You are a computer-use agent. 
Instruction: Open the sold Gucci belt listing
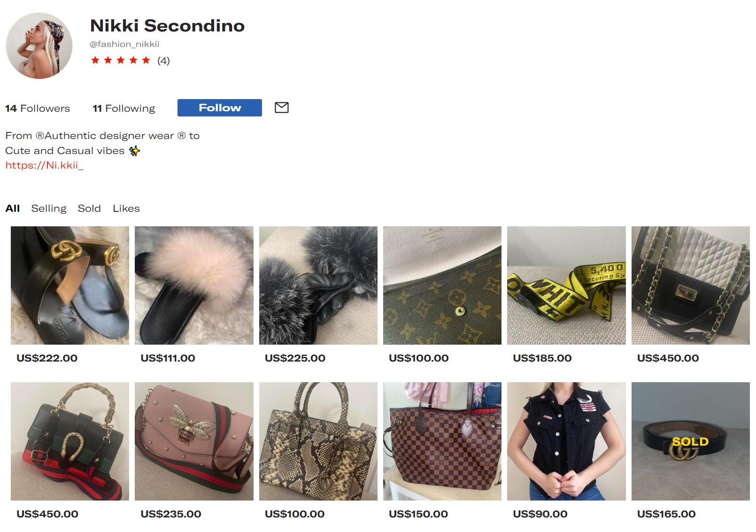[x=691, y=441]
